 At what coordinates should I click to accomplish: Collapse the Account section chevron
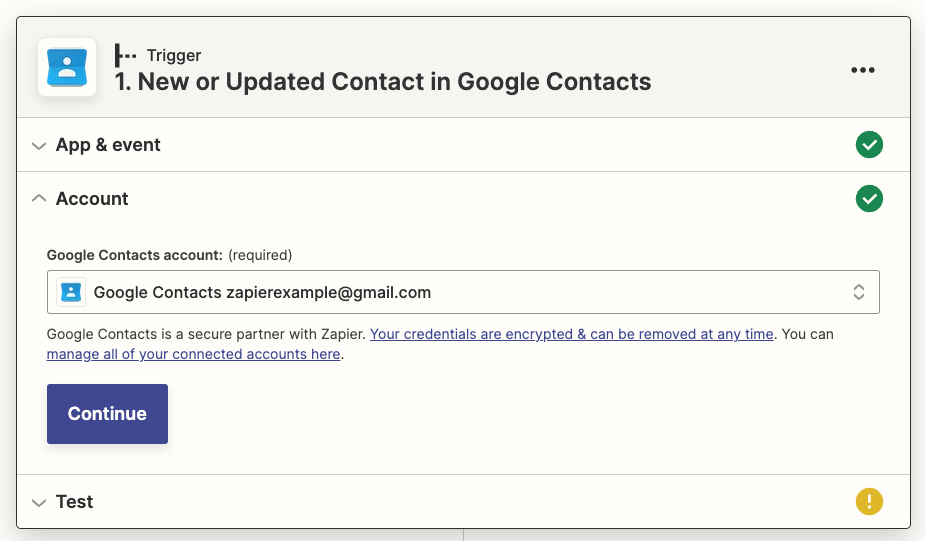coord(39,199)
